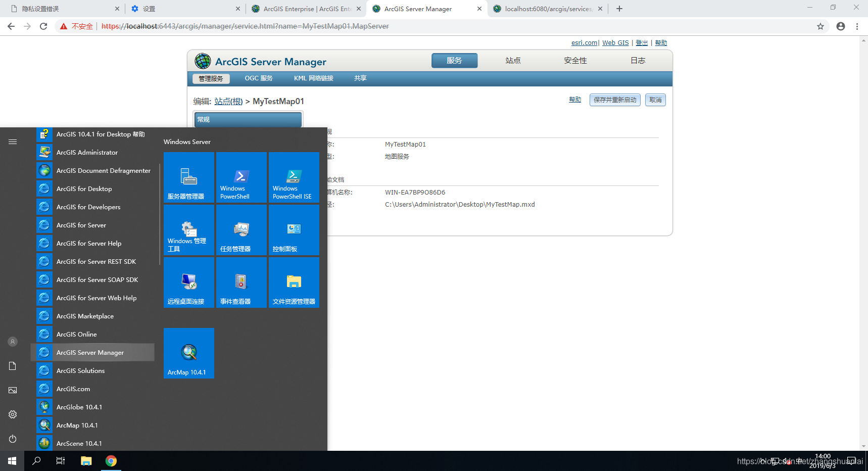This screenshot has width=868, height=471.
Task: Click the Windows Start button
Action: pyautogui.click(x=12, y=461)
